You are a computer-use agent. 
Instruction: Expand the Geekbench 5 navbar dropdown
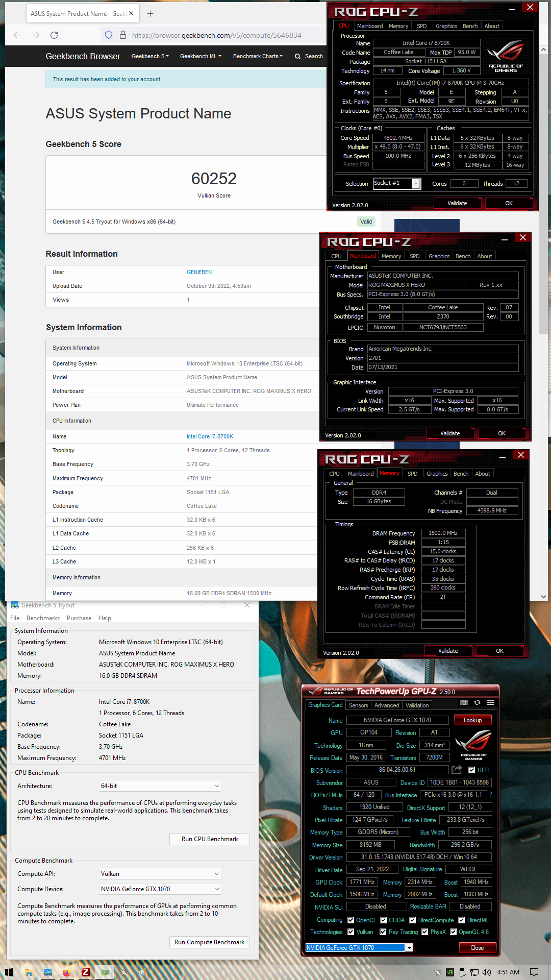coord(150,56)
